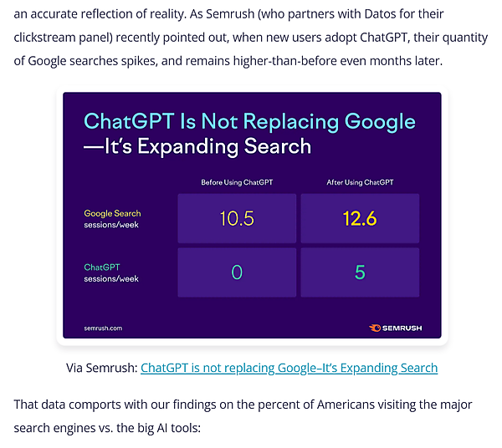Open the "ChatGPT is not replacing Google" link
This screenshot has height=448, width=502.
tap(289, 368)
